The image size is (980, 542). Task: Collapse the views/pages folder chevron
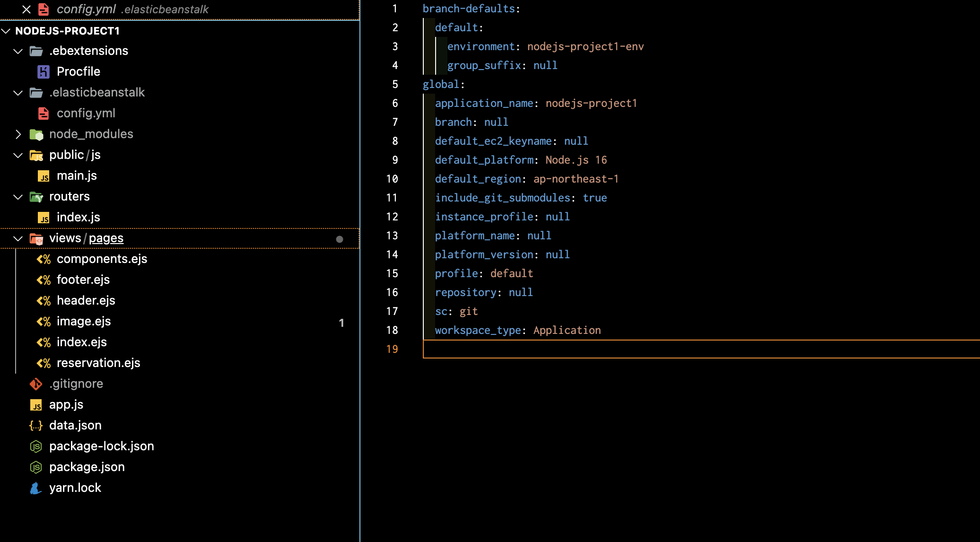pyautogui.click(x=18, y=238)
